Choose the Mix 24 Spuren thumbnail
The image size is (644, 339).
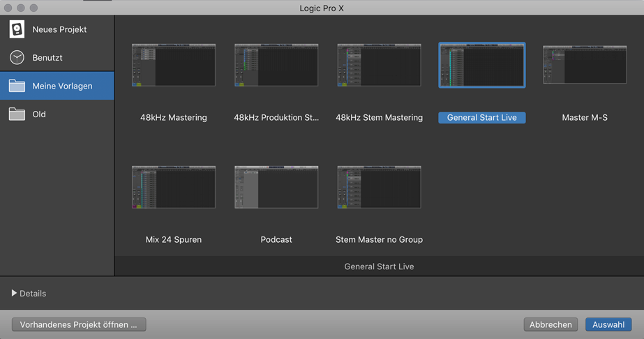click(x=173, y=187)
